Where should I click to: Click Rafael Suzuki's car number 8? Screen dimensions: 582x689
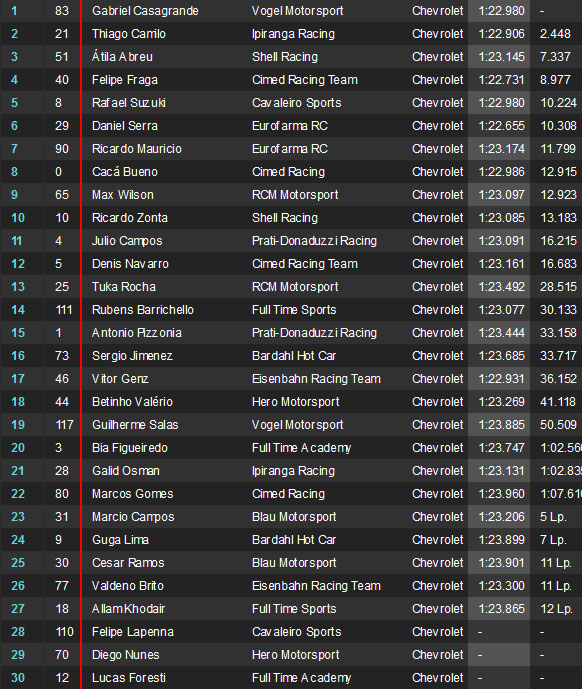(x=58, y=103)
